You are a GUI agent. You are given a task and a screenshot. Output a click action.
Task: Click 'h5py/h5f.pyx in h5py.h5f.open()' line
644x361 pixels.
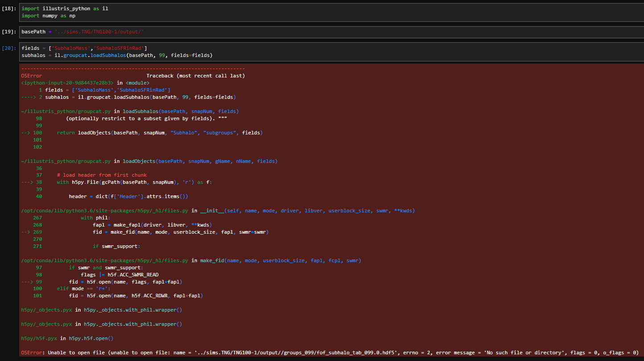[67, 338]
